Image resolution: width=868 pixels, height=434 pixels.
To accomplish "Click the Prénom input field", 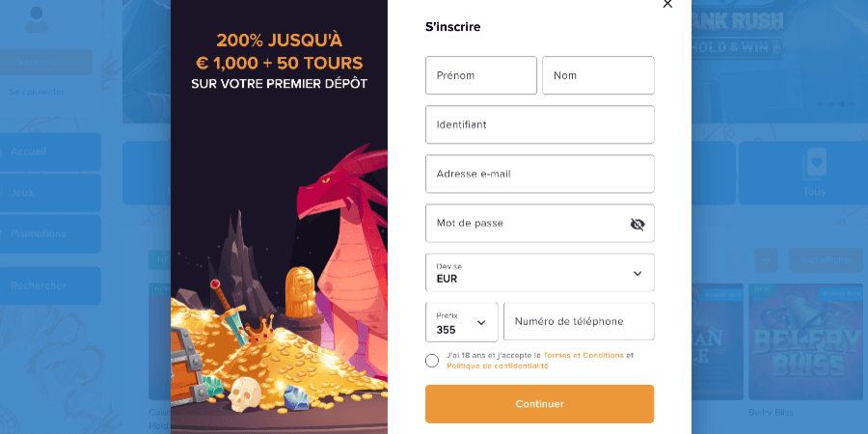I will tap(480, 75).
